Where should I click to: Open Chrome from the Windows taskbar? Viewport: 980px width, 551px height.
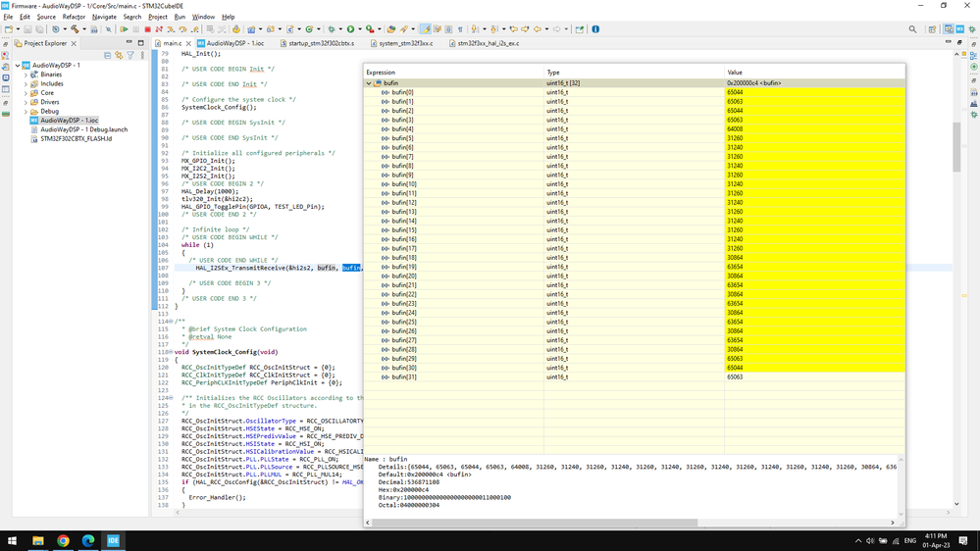[63, 540]
